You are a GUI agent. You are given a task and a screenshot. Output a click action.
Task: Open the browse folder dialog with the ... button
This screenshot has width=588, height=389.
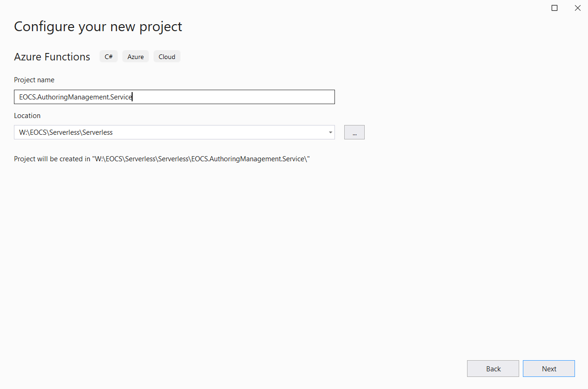coord(354,132)
